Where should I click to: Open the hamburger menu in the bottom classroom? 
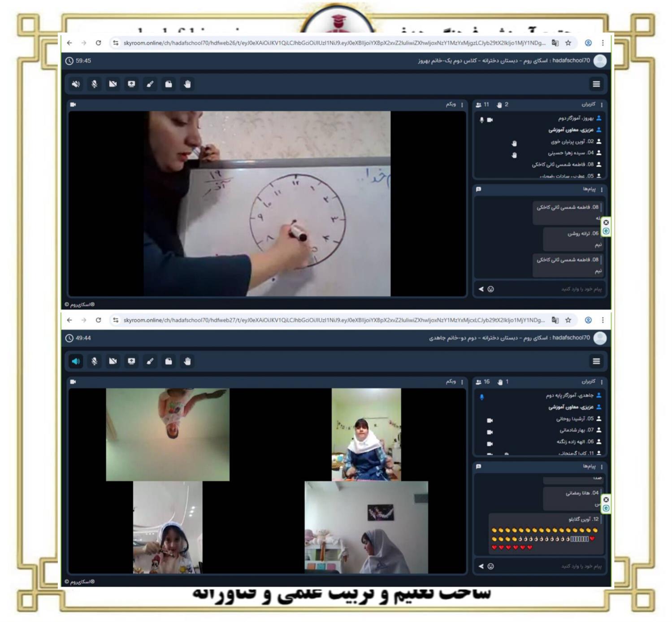(596, 361)
